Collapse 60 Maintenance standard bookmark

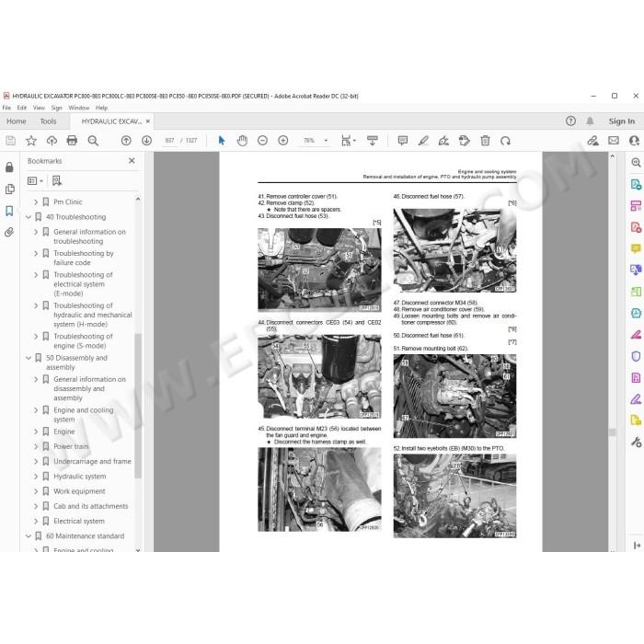[x=29, y=536]
